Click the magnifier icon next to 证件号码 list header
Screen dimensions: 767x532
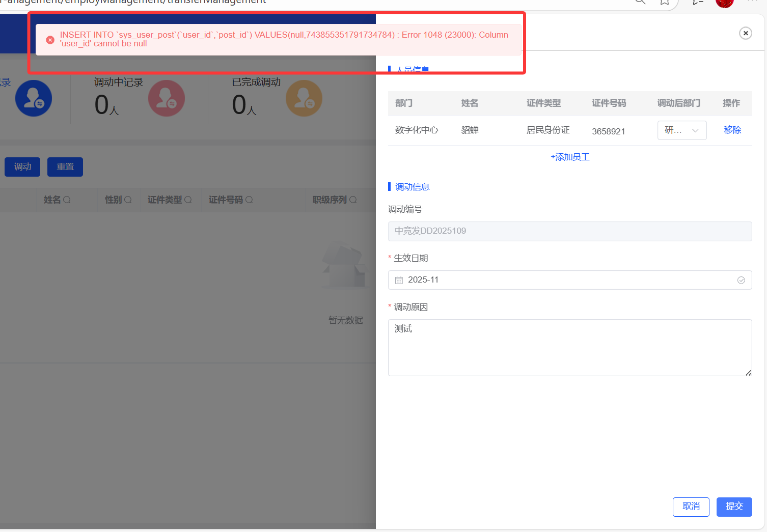pyautogui.click(x=249, y=200)
